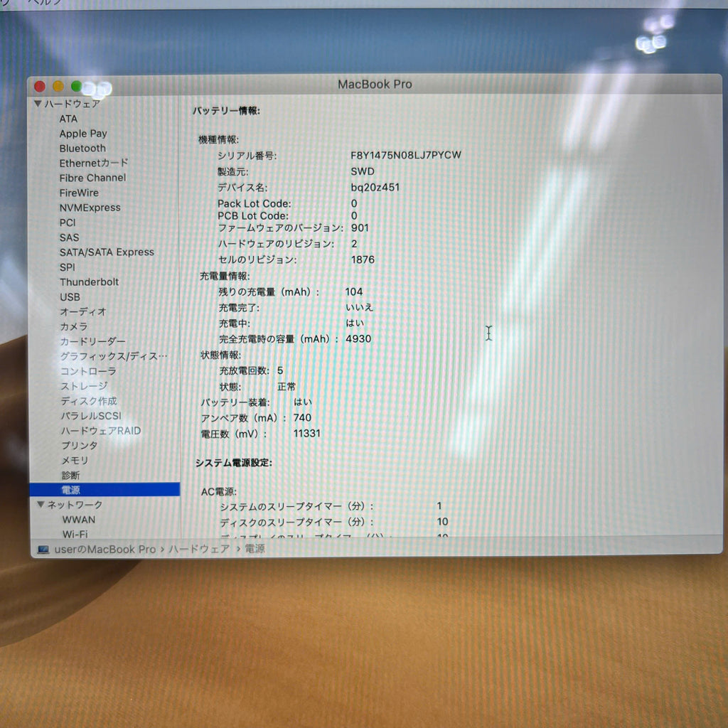Click the amperage value 740

302,417
